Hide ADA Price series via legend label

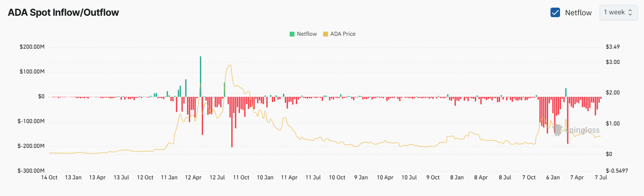click(x=343, y=34)
